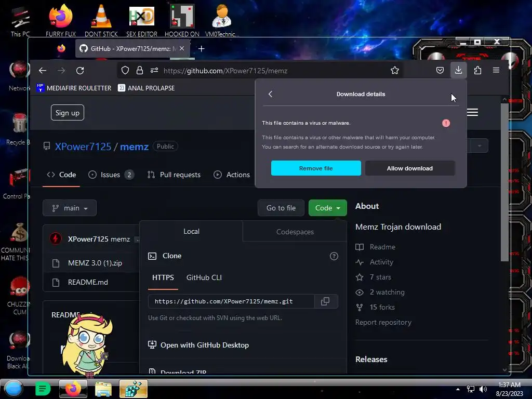The height and width of the screenshot is (399, 532).
Task: Close the GitHub XPower7125/memz tab
Action: pyautogui.click(x=182, y=48)
